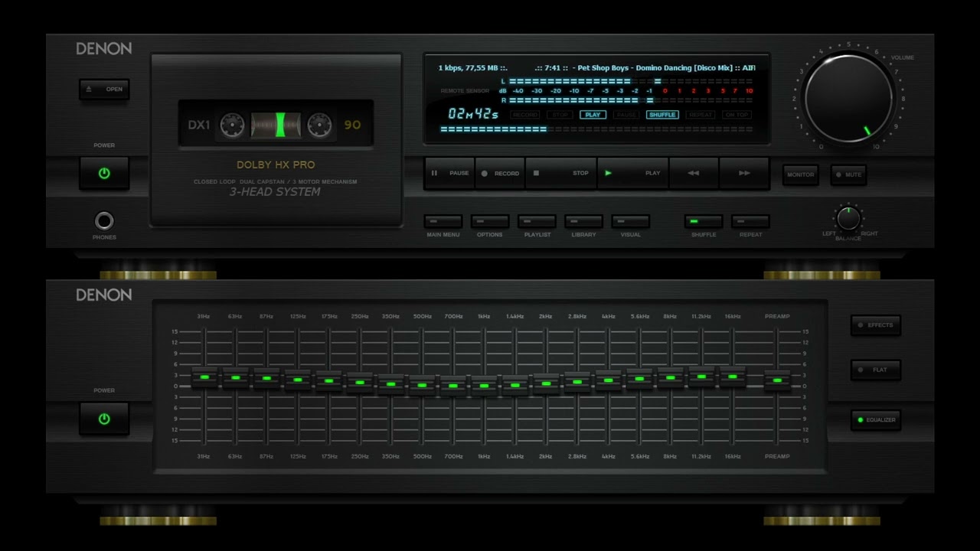Toggle the SHUFFLE button below transport
Screen dimensions: 980x551
pyautogui.click(x=704, y=221)
